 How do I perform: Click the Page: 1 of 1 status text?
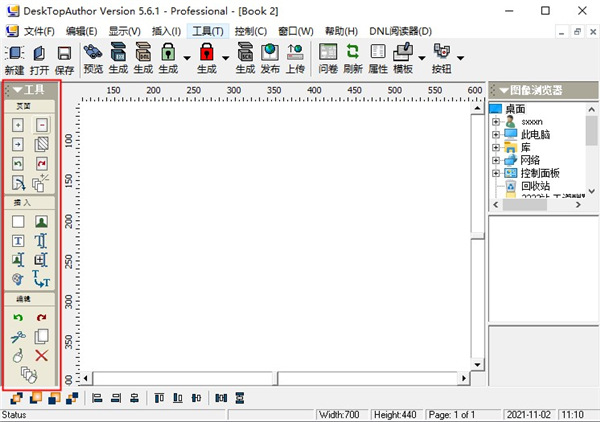pyautogui.click(x=452, y=415)
